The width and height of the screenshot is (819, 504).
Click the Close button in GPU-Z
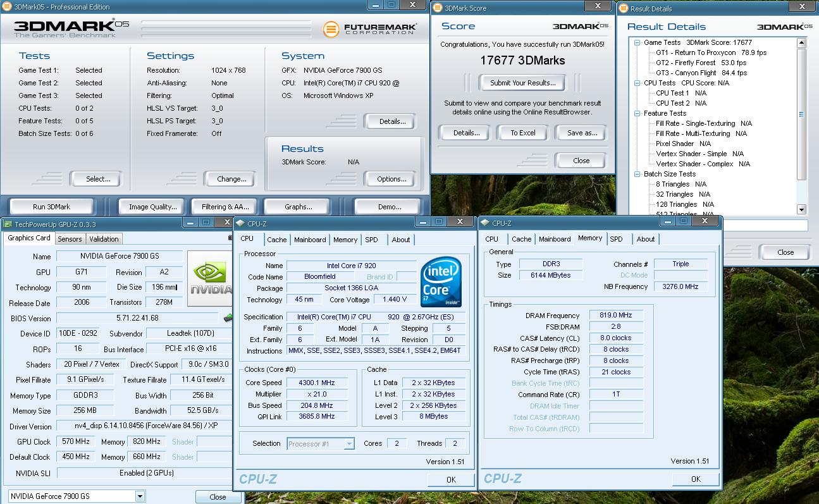pos(218,497)
